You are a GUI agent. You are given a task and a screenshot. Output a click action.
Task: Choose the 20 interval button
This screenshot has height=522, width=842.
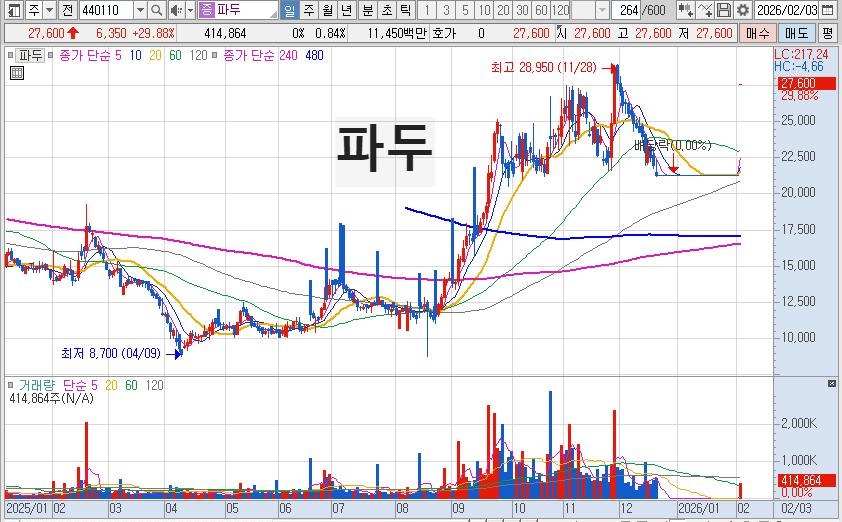503,10
